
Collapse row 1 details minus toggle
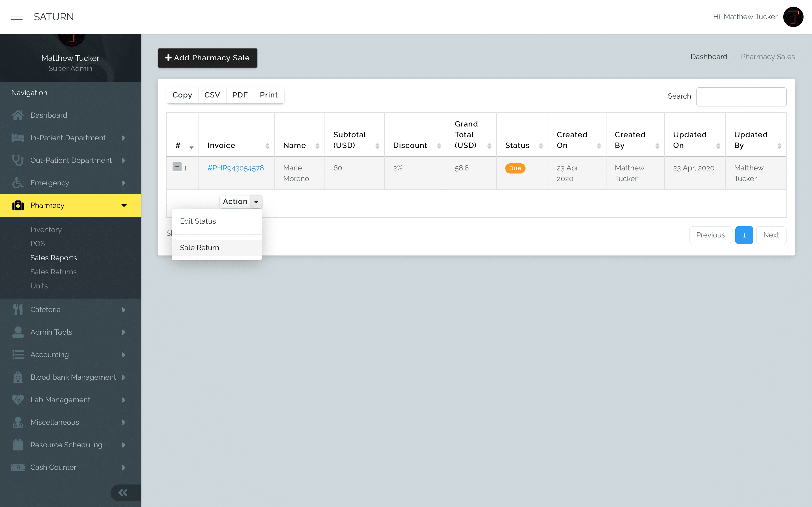177,167
